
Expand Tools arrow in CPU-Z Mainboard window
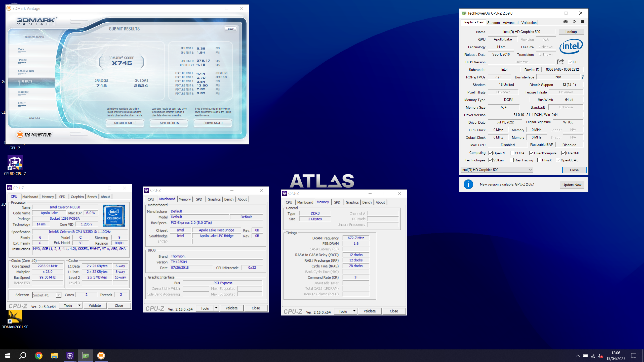coord(216,308)
